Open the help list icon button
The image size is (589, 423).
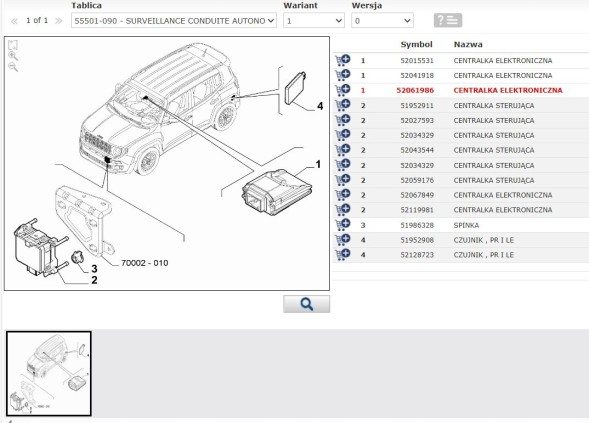(448, 20)
